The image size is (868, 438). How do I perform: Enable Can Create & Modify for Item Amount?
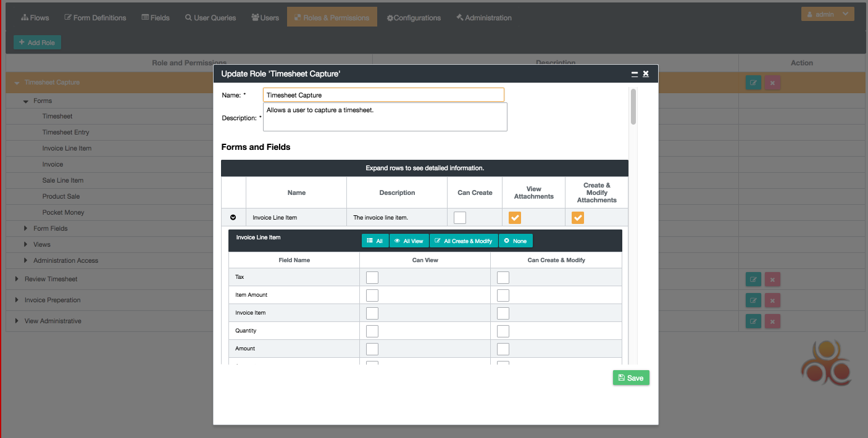(x=503, y=295)
